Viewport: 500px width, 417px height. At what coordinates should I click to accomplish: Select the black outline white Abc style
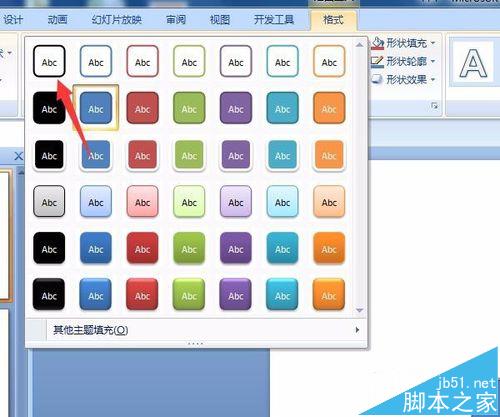click(x=49, y=61)
